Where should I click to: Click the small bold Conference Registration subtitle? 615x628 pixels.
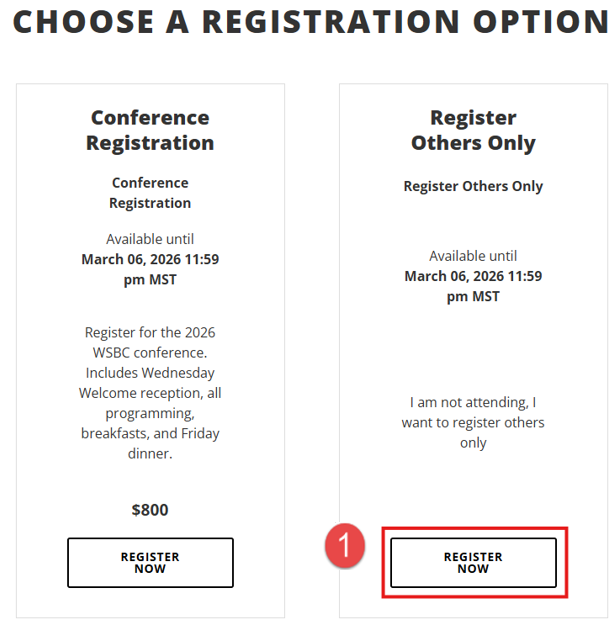(150, 193)
